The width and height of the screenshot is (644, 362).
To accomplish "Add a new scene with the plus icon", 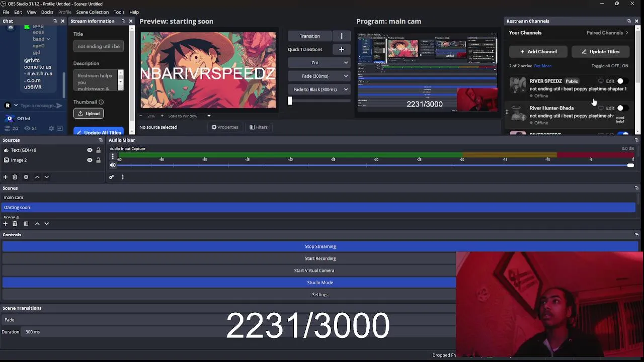I will click(x=6, y=224).
